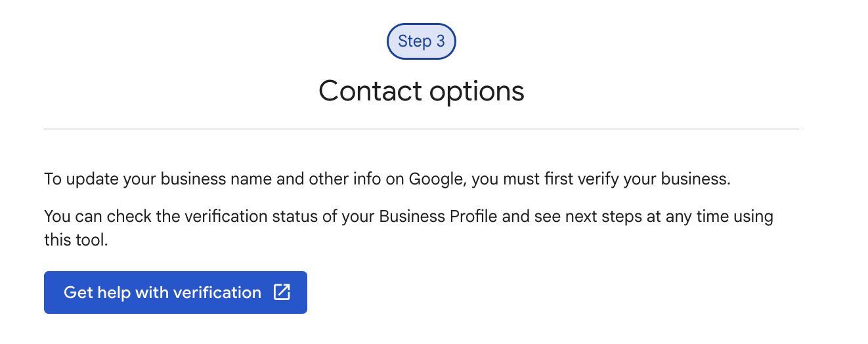Click the horizontal divider under the heading
Screen dimensions: 868x344
pos(422,129)
